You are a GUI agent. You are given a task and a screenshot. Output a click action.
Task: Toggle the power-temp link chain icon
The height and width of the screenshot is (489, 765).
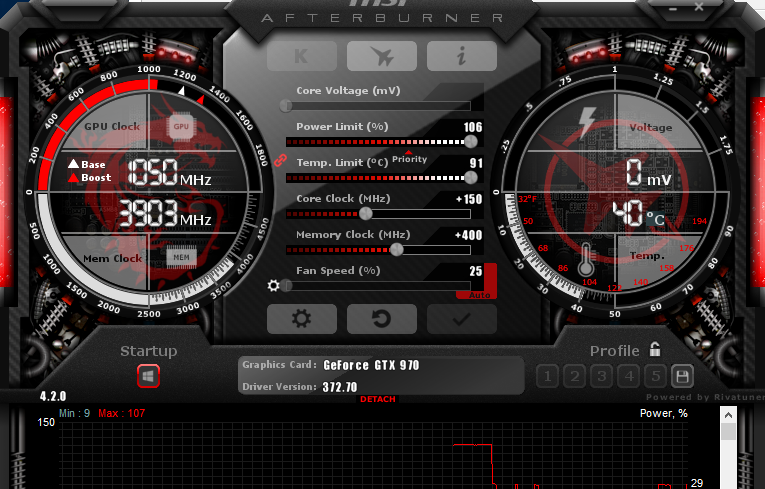click(x=280, y=160)
